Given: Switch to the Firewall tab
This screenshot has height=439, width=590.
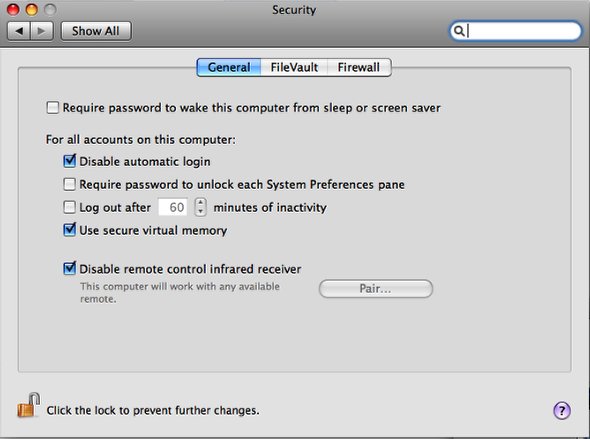Looking at the screenshot, I should coord(359,67).
